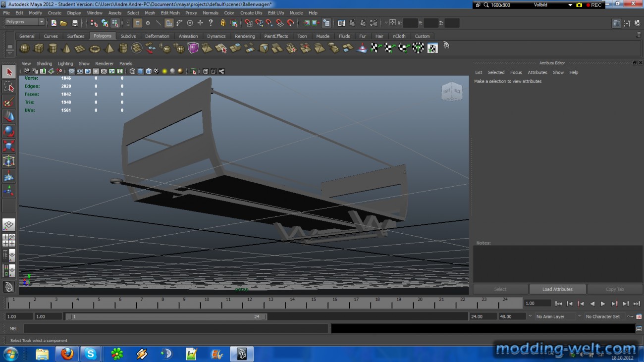Click the Open Scene folder icon
644x362 pixels.
click(64, 23)
